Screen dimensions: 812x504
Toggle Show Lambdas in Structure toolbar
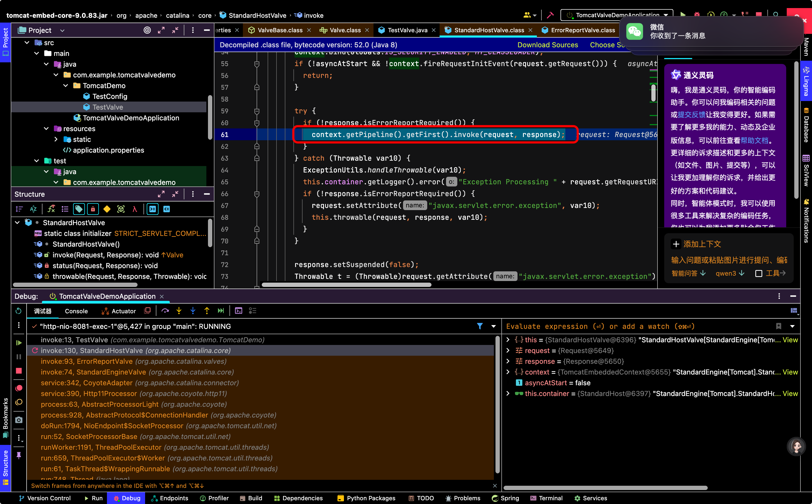pos(135,209)
